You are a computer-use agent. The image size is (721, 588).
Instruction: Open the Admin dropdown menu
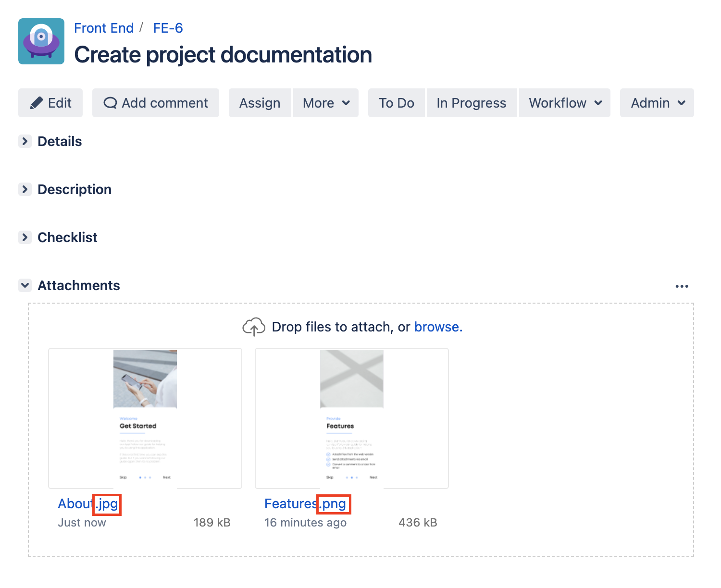point(657,103)
